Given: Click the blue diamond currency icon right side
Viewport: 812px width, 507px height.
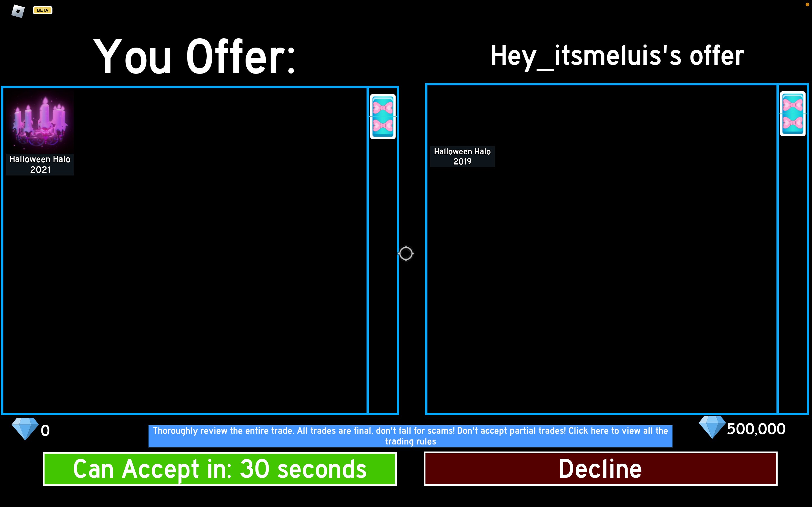Looking at the screenshot, I should pos(711,429).
